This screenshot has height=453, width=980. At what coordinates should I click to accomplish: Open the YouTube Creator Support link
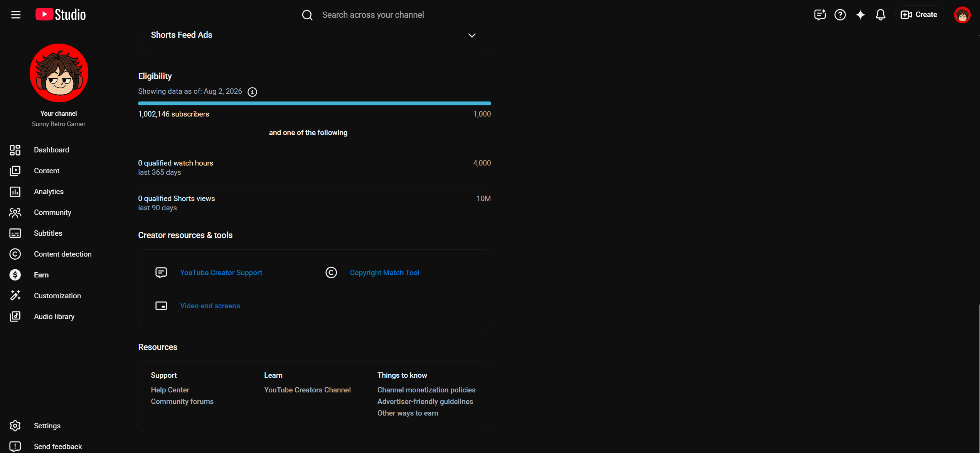tap(221, 273)
